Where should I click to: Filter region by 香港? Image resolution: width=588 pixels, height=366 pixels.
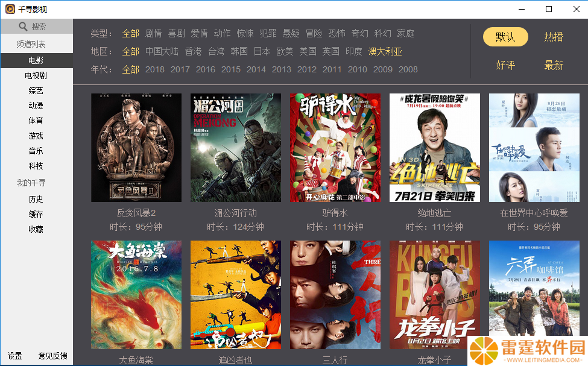193,51
